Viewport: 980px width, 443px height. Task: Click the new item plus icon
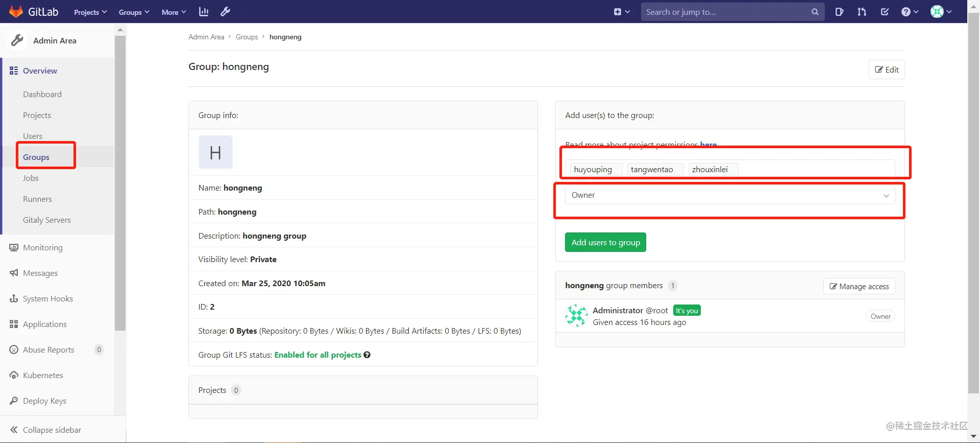622,12
